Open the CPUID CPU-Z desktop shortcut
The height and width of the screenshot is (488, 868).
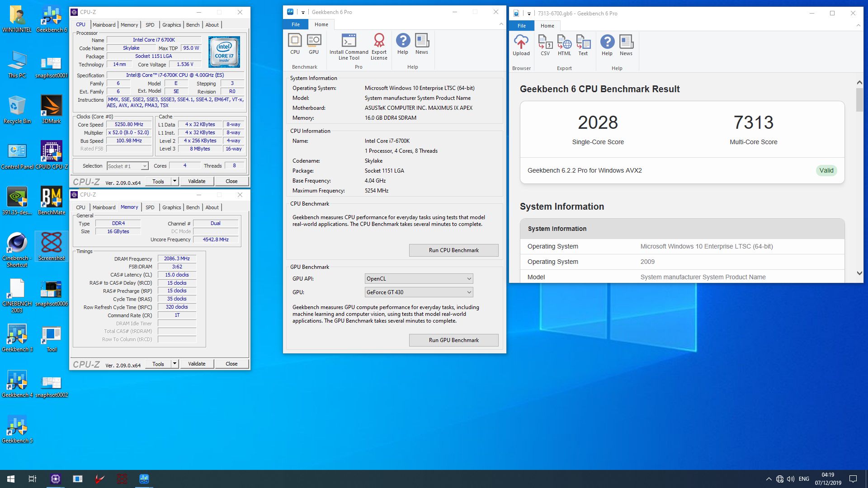(52, 155)
